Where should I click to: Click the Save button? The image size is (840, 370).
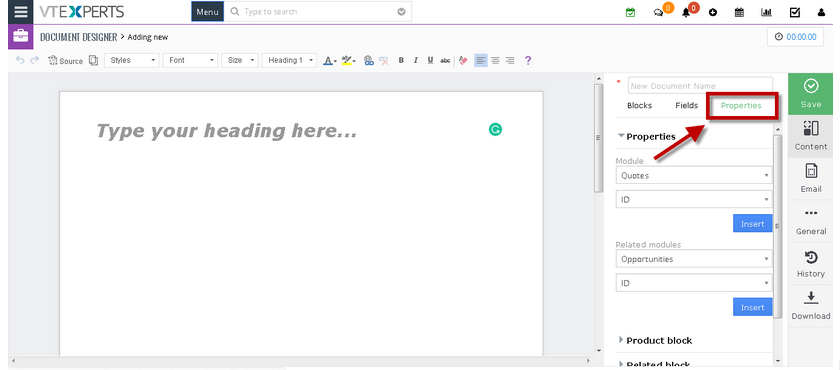[x=811, y=94]
